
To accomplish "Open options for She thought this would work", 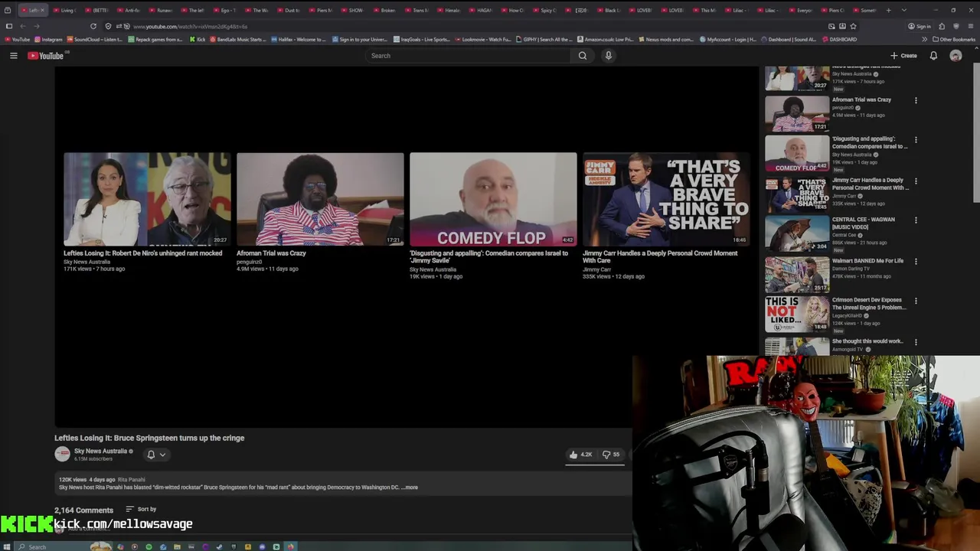I will point(916,342).
